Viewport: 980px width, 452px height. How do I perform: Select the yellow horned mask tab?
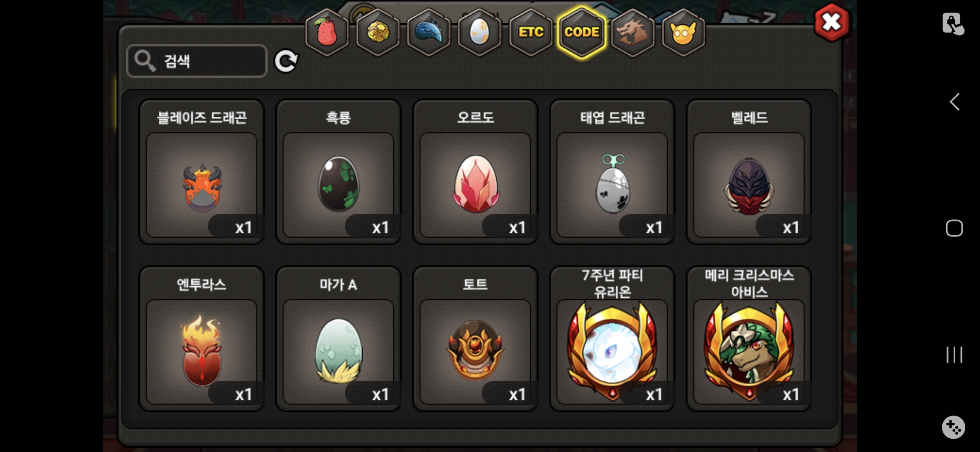pyautogui.click(x=683, y=32)
